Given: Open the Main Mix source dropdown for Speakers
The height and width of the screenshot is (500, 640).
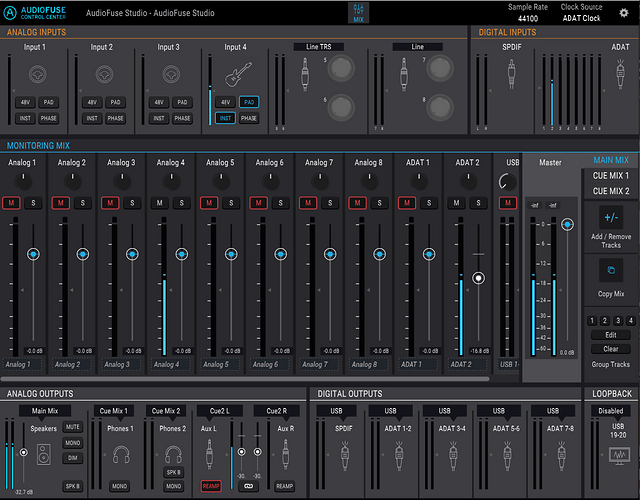Looking at the screenshot, I should (45, 411).
